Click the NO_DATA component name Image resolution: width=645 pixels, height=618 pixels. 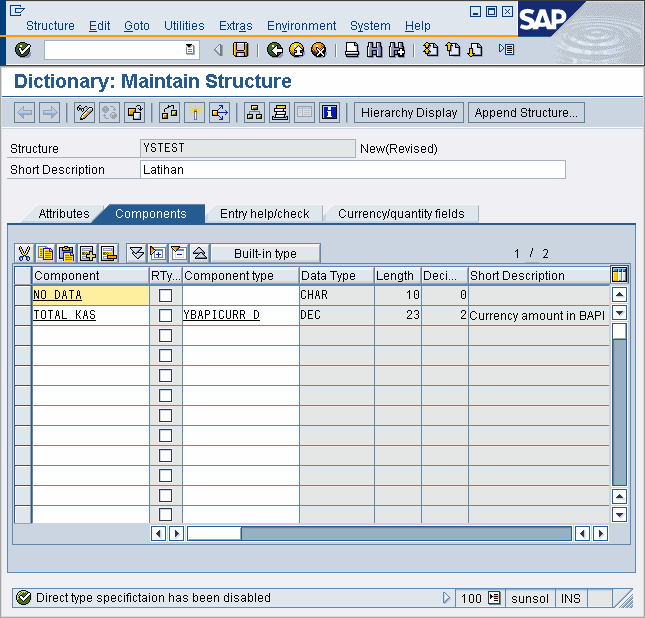pos(58,295)
